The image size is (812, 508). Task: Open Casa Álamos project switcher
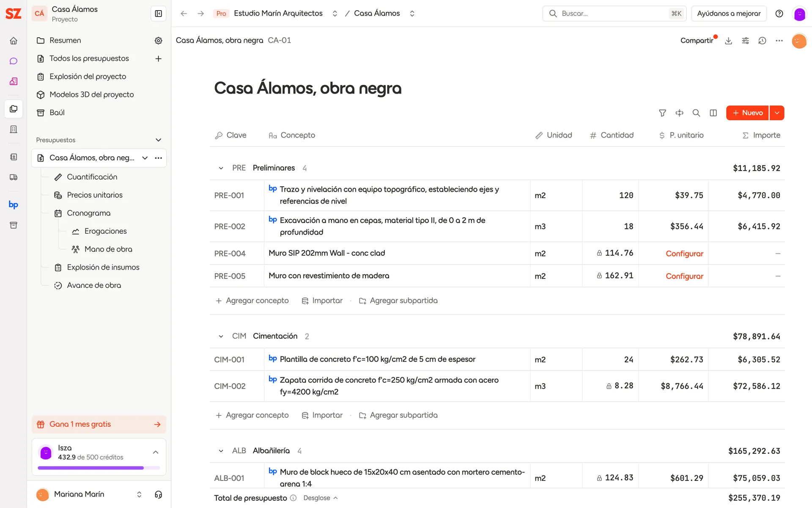tap(412, 14)
